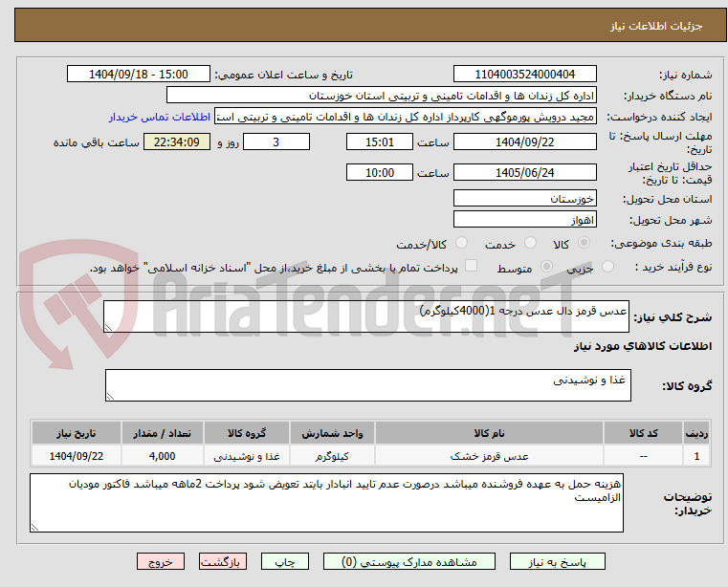This screenshot has height=587, width=728.
Task: Click the validity time 10:00 field
Action: coord(380,173)
